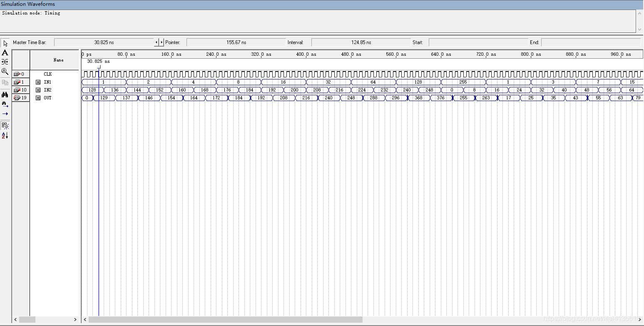This screenshot has height=326, width=644.
Task: Click the Sort A-Z icon
Action: pos(5,136)
